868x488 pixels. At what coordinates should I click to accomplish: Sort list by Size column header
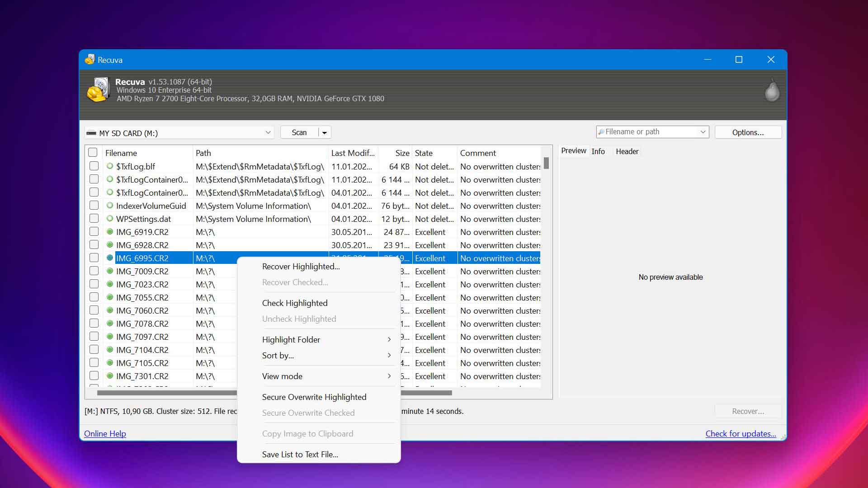pos(395,153)
